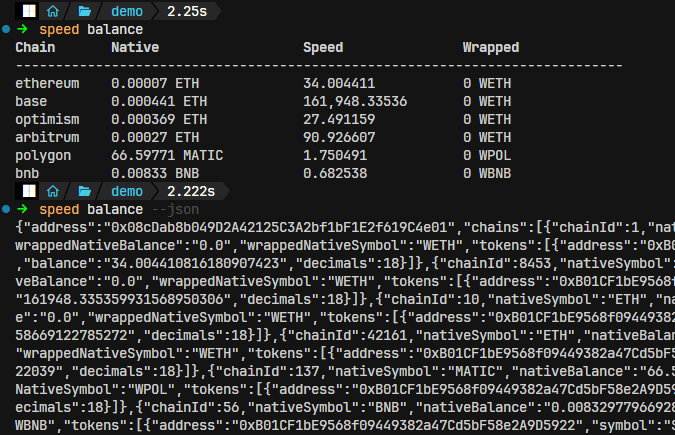Click the chainId 8453 JSON entry
The height and width of the screenshot is (435, 675).
(495, 264)
